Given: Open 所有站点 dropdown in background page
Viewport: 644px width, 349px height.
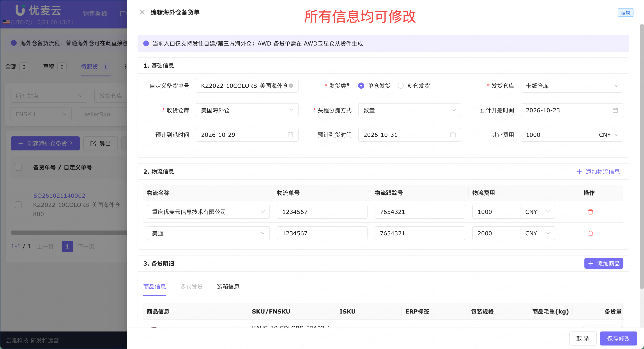Looking at the screenshot, I should [49, 96].
